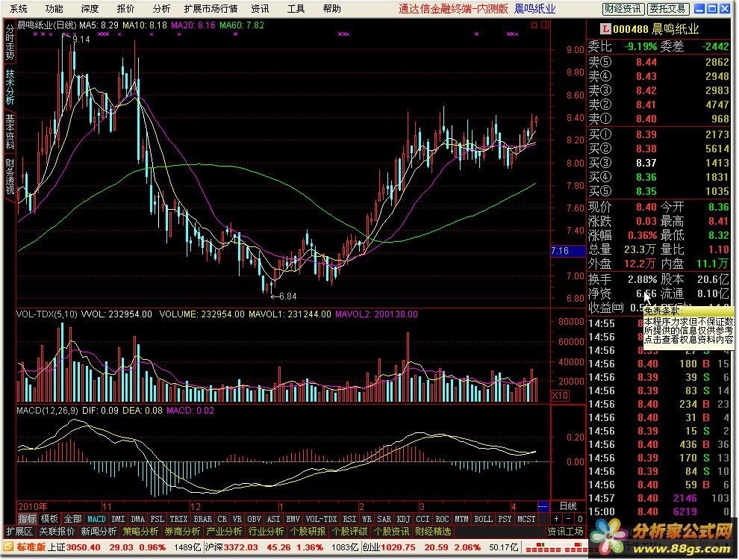This screenshot has height=560, width=739.
Task: Click the split-window icon at chart top-right
Action: (545, 25)
